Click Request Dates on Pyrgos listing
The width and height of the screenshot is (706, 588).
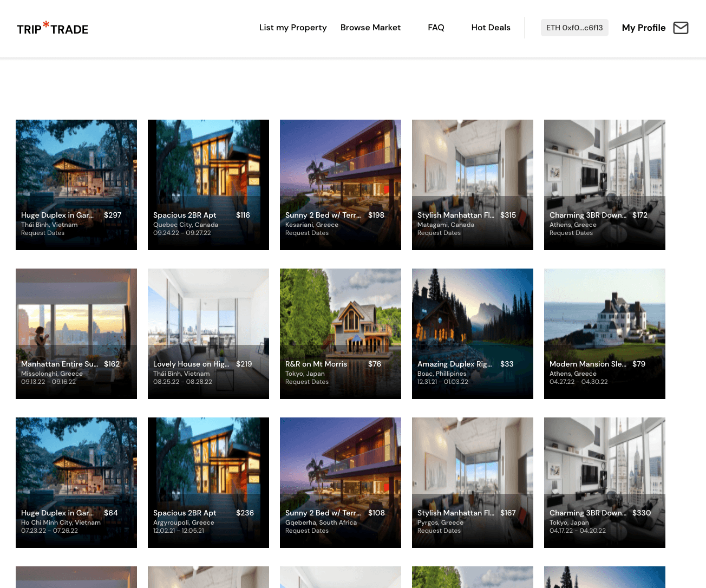[x=439, y=531]
